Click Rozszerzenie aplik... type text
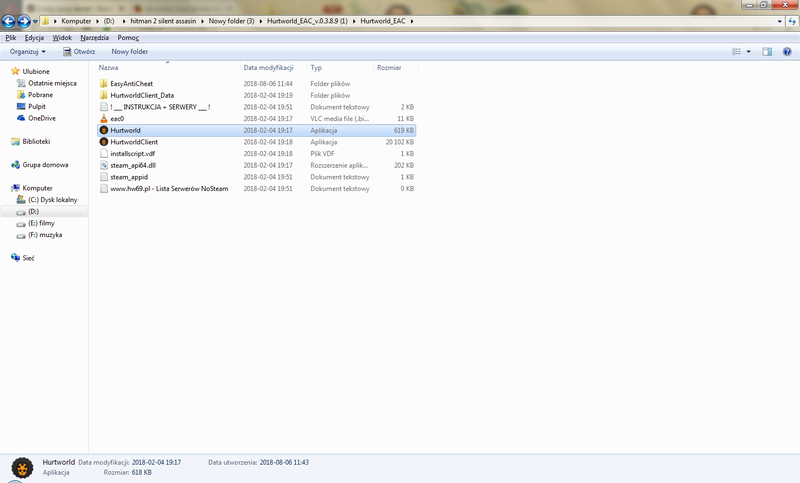This screenshot has height=483, width=800. click(x=339, y=165)
